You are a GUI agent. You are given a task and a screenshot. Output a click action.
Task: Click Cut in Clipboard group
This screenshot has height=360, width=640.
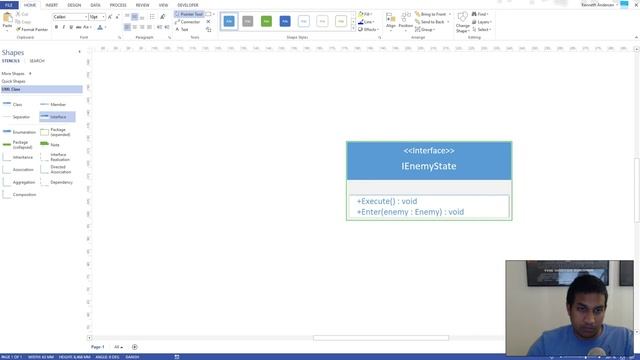[22, 14]
